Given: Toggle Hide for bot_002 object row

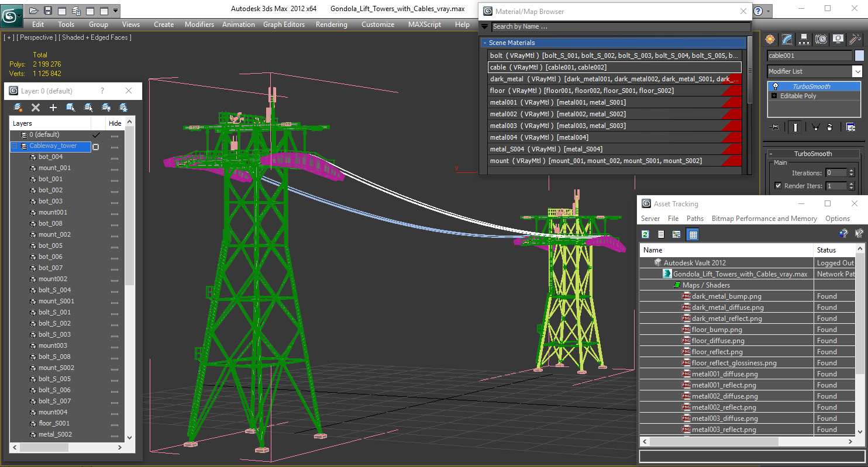Looking at the screenshot, I should (115, 191).
